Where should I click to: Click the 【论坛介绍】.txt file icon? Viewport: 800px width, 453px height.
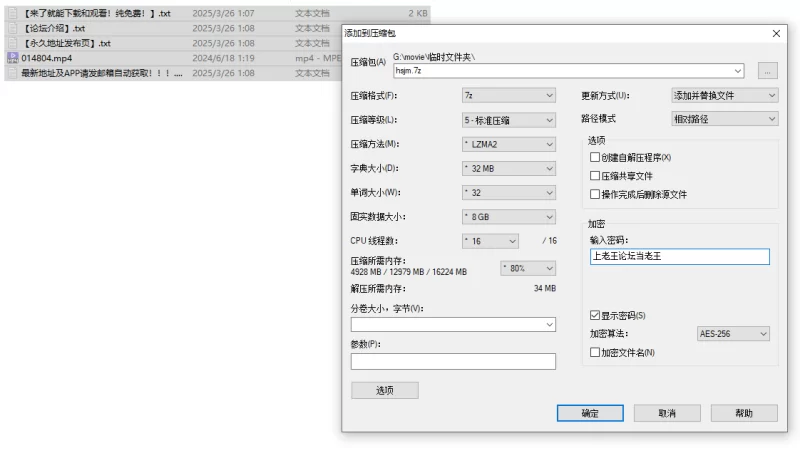click(12, 28)
